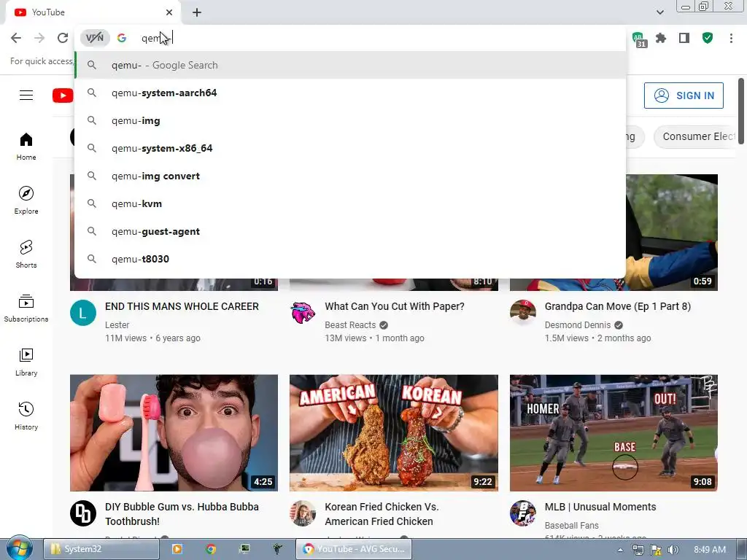Click the page vertical scrollbar

tap(741, 111)
